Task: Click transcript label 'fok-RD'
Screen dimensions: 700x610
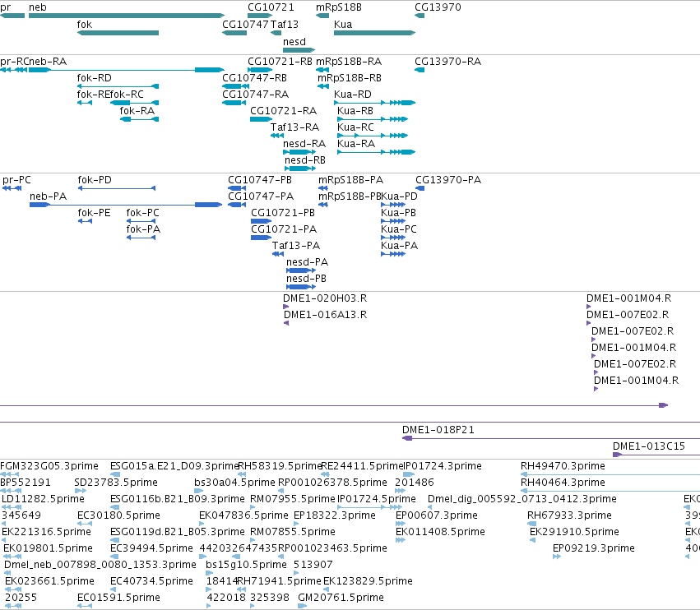Action: pyautogui.click(x=95, y=77)
